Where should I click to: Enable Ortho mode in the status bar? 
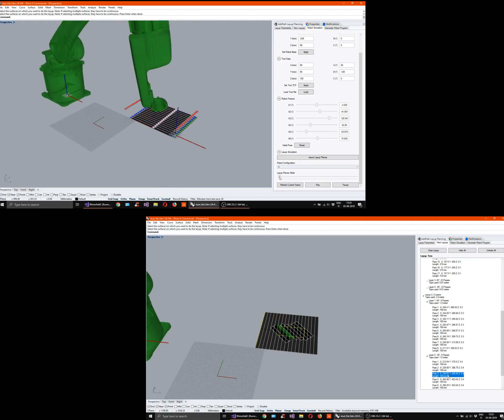123,199
